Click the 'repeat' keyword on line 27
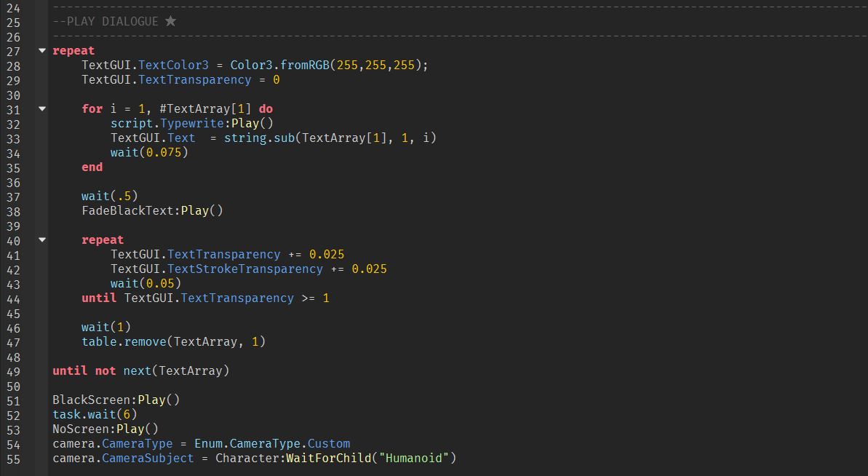The image size is (868, 476). tap(73, 51)
